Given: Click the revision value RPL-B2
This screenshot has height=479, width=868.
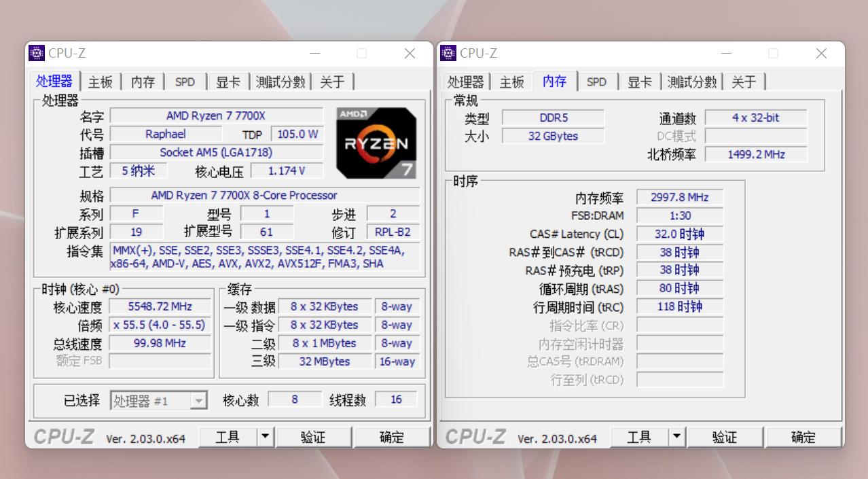Looking at the screenshot, I should pyautogui.click(x=393, y=232).
